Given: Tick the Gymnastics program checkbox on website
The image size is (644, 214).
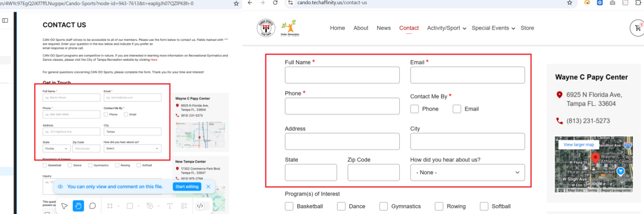Looking at the screenshot, I should [x=384, y=206].
